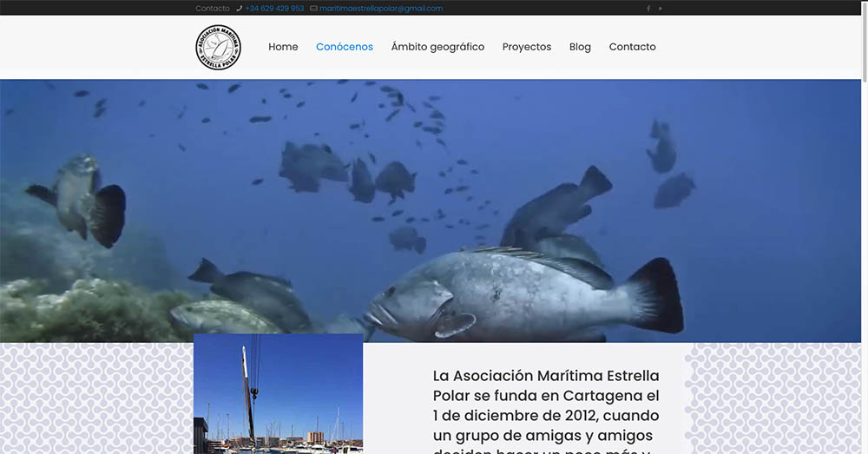Open the Ámbito geográfico page

[x=437, y=47]
